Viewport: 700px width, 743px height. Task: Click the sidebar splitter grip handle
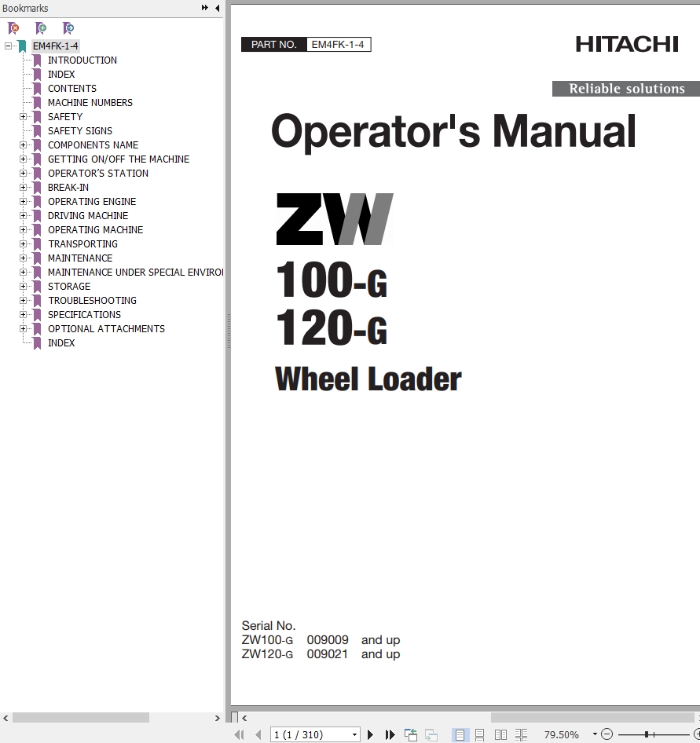click(229, 331)
